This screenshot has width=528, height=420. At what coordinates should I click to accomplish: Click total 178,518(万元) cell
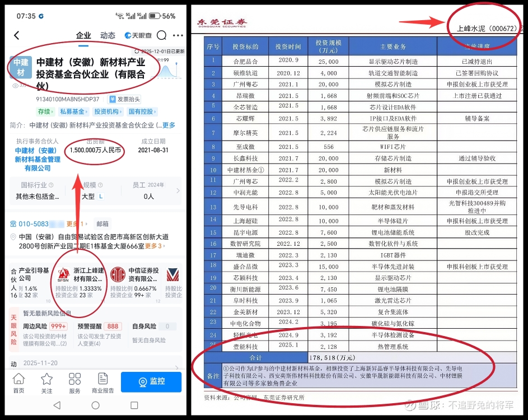click(x=413, y=357)
